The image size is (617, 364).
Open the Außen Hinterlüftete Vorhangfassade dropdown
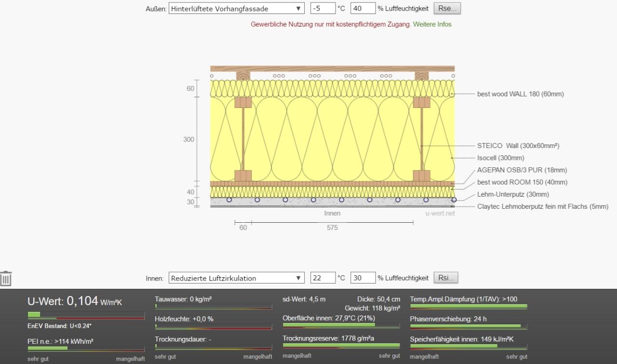[x=237, y=8]
